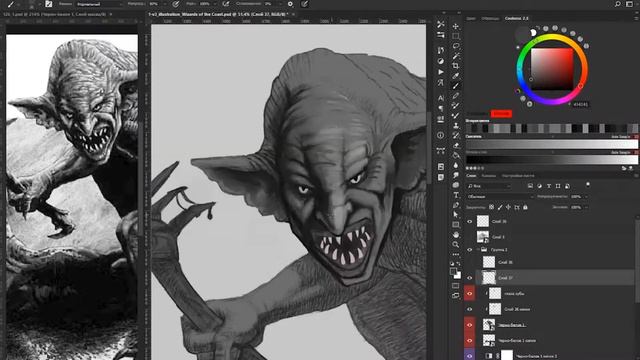640x360 pixels.
Task: Open brush preset picker in options bar
Action: (31, 4)
